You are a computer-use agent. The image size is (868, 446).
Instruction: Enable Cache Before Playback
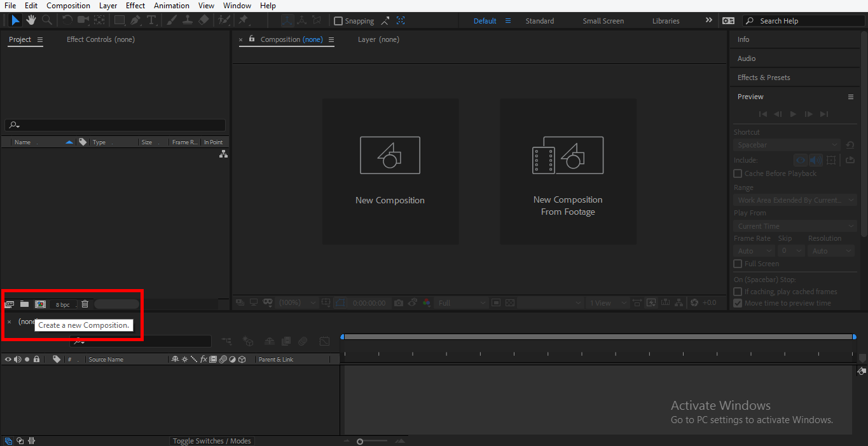point(737,173)
